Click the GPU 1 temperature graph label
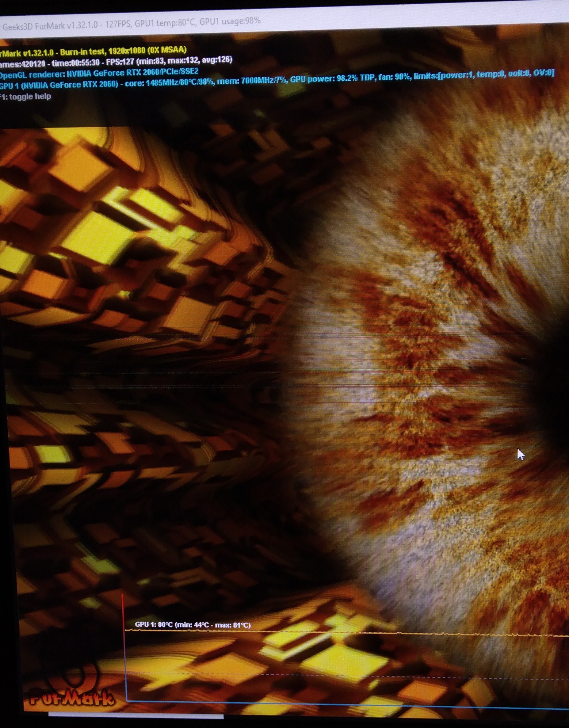 coord(193,625)
